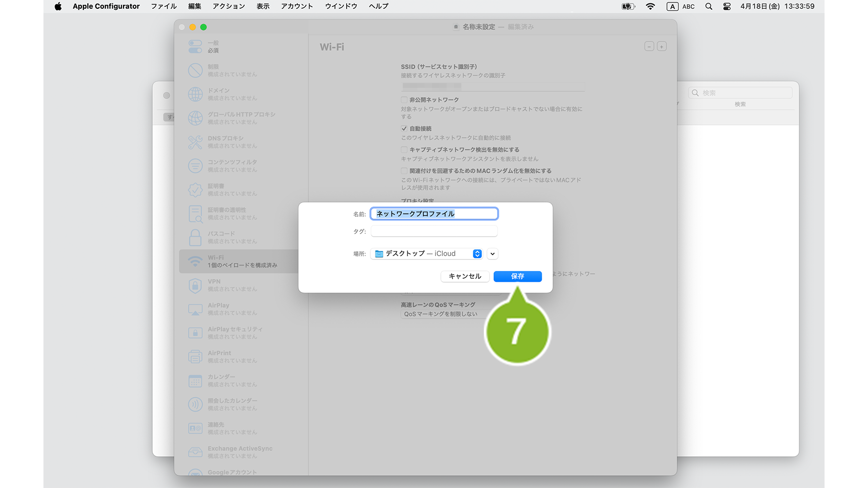Open the ファイル menu
This screenshot has width=868, height=488.
pyautogui.click(x=164, y=6)
